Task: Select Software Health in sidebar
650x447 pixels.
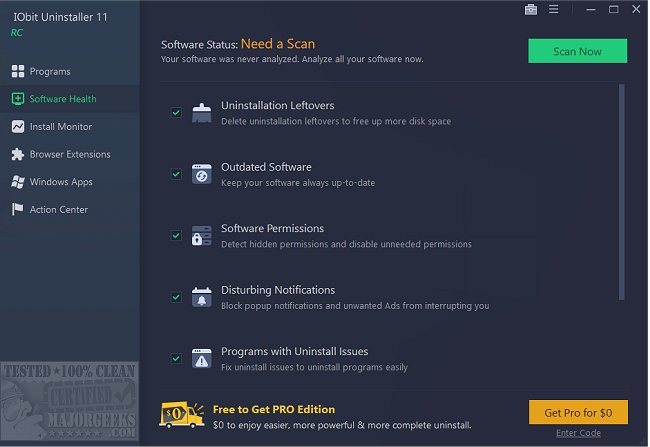Action: [70, 99]
